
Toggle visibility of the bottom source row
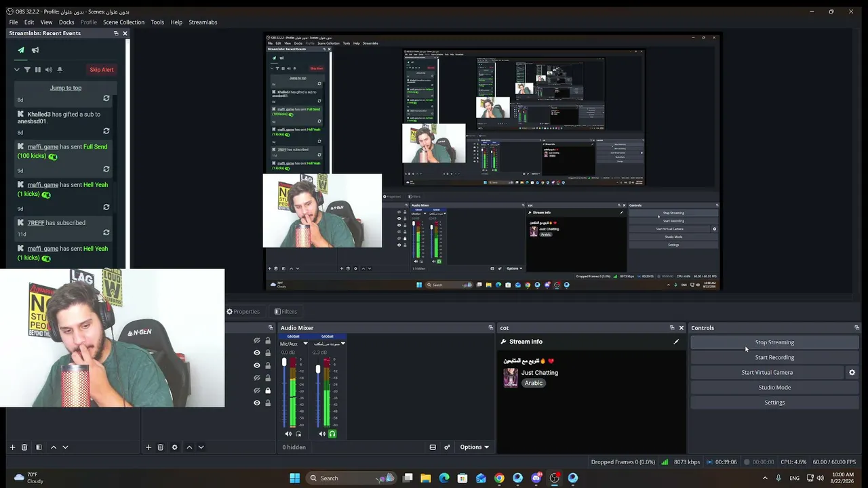tap(257, 403)
